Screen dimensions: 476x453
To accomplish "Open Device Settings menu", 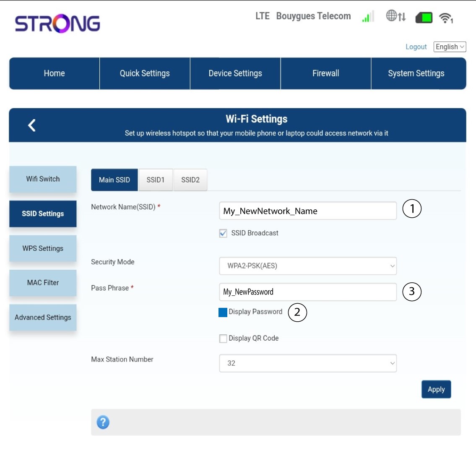I will click(x=235, y=73).
